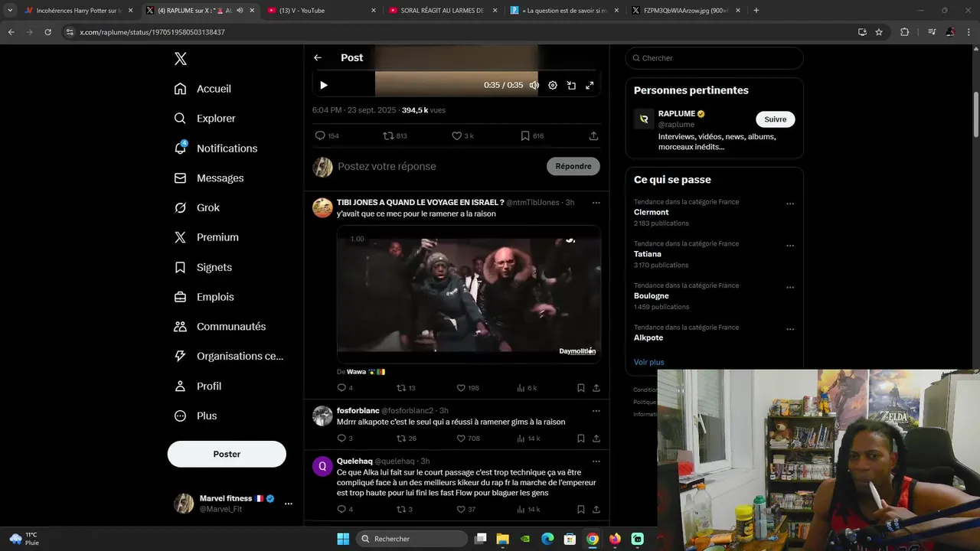Click the Répondre button
The image size is (980, 551).
573,166
